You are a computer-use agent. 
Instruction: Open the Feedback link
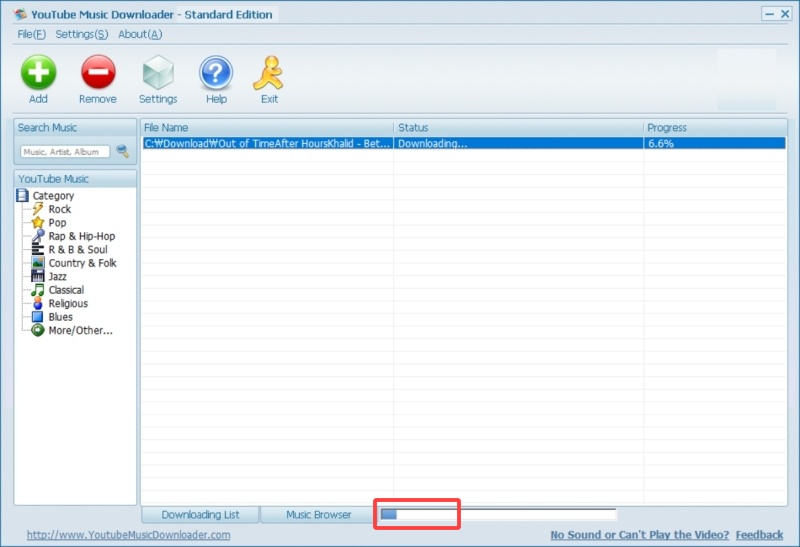click(759, 535)
